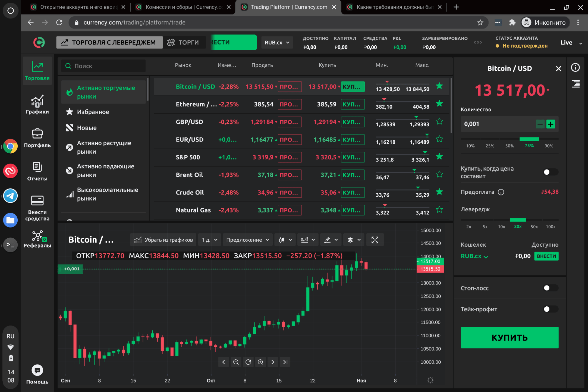Enable the Тейк-профит switch
Viewport: 588px width, 392px height.
550,309
